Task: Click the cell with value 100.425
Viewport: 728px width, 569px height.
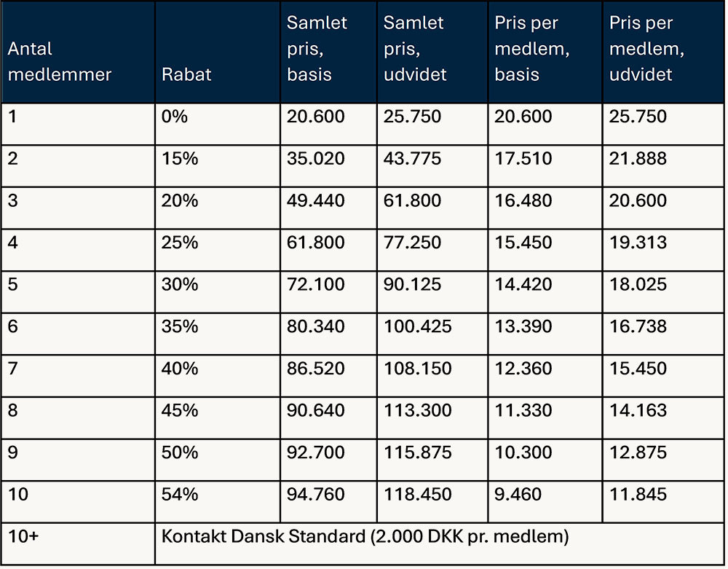Action: (418, 326)
